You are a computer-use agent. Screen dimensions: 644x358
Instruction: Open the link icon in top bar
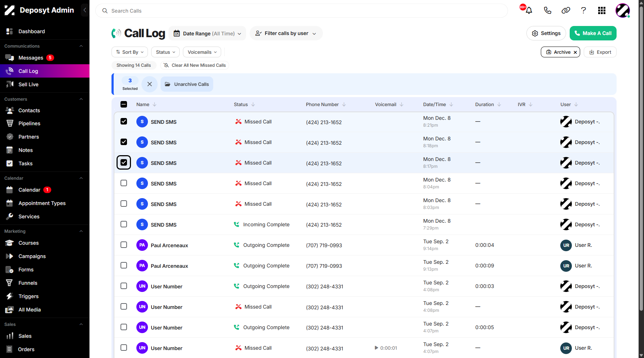[x=566, y=10]
